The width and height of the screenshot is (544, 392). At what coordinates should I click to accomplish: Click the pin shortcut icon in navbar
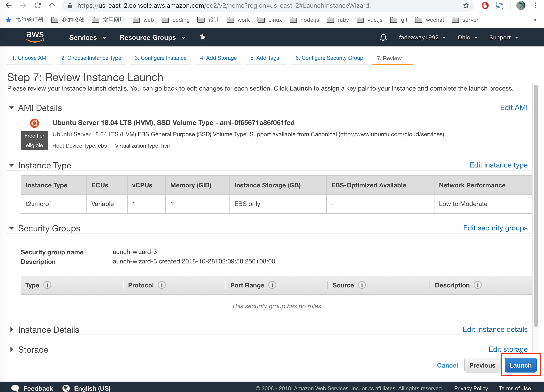click(x=203, y=37)
